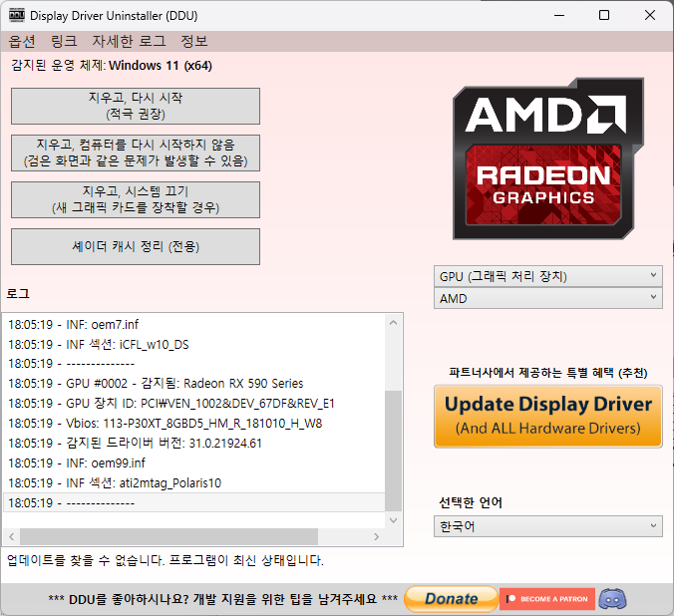Screen dimensions: 674x616
Task: Select log line 'Vbios: 113-P30XT_8GBD5_HM_R_181010_H_W8'
Action: (x=193, y=424)
